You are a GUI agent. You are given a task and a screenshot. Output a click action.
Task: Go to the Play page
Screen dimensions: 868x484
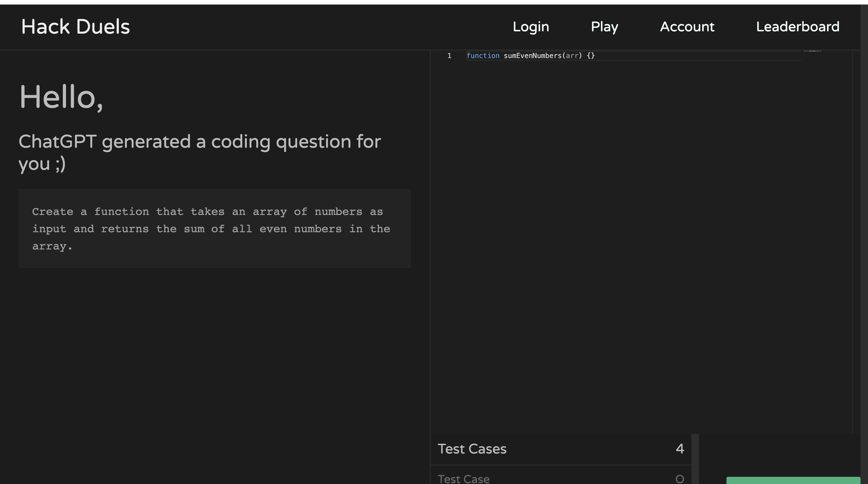604,27
